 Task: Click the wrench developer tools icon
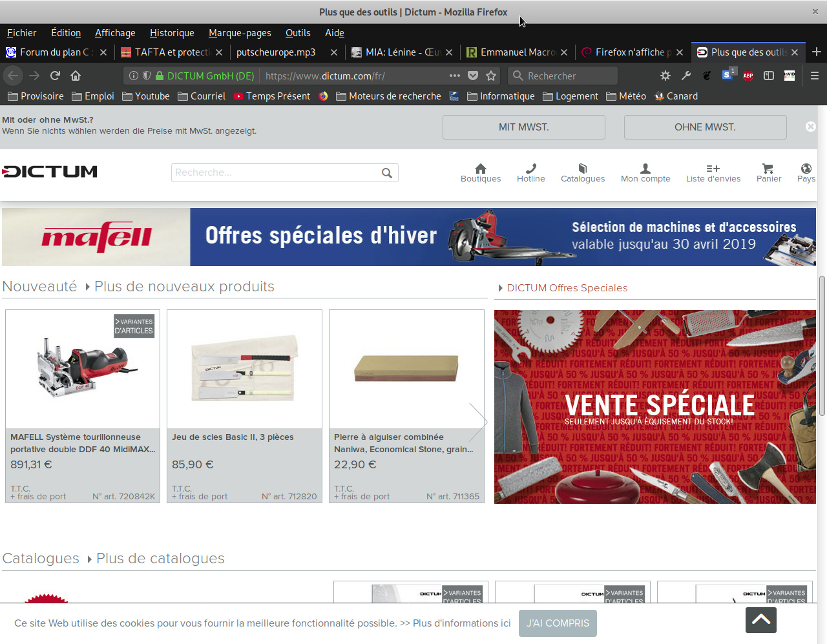pos(686,76)
